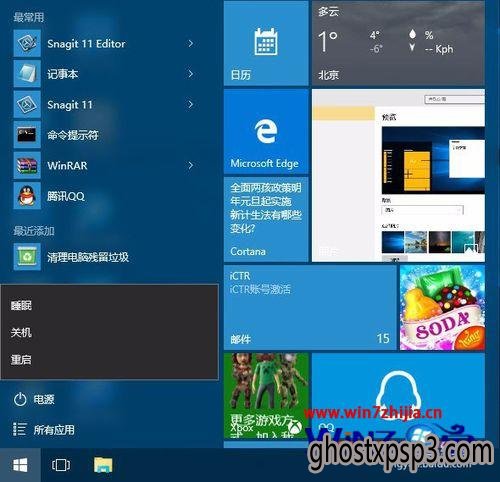Click the 命令提示符 text label
The image size is (500, 482).
pyautogui.click(x=73, y=135)
